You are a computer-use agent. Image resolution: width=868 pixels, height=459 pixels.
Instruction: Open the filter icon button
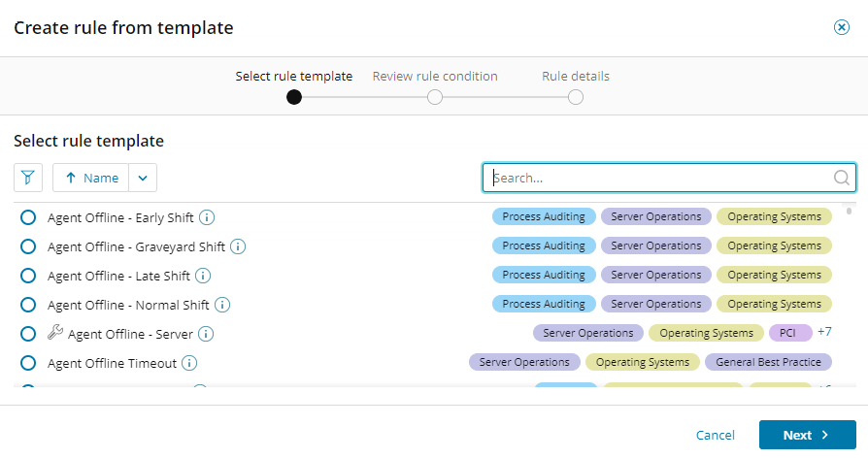28,178
